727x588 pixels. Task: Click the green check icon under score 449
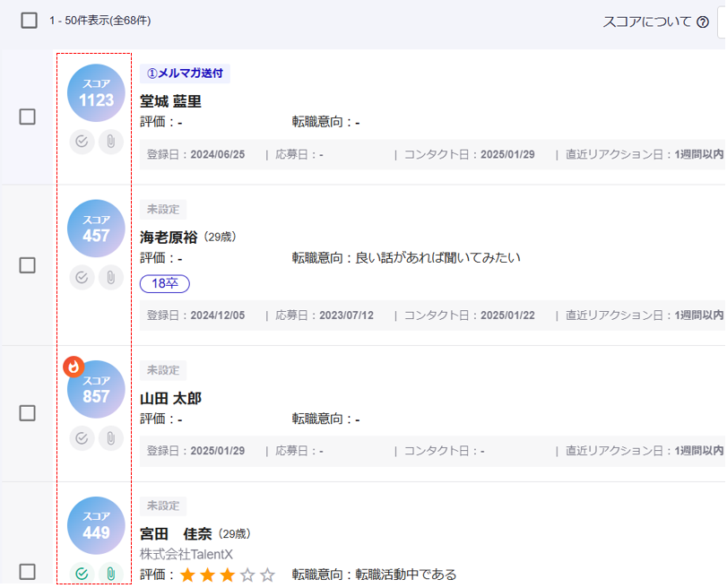[x=82, y=574]
